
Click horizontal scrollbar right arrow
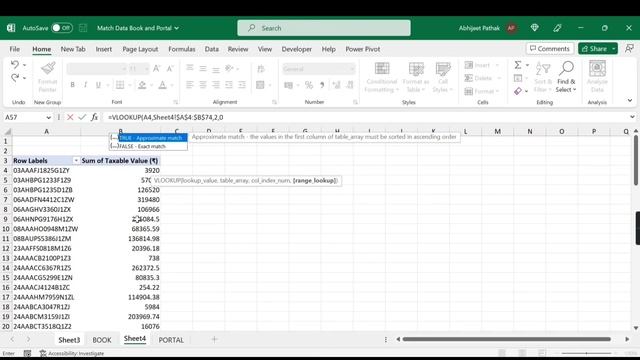pos(627,339)
